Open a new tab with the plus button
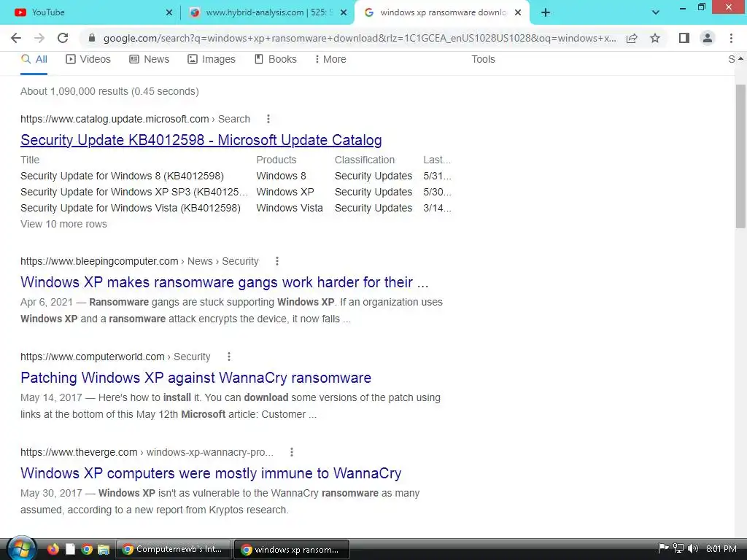Viewport: 747px width, 560px height. tap(546, 12)
